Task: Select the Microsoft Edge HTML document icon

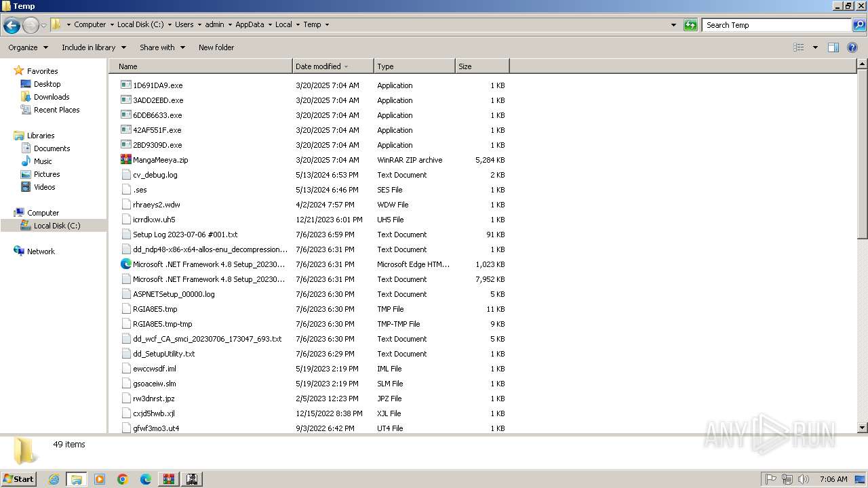Action: point(126,264)
